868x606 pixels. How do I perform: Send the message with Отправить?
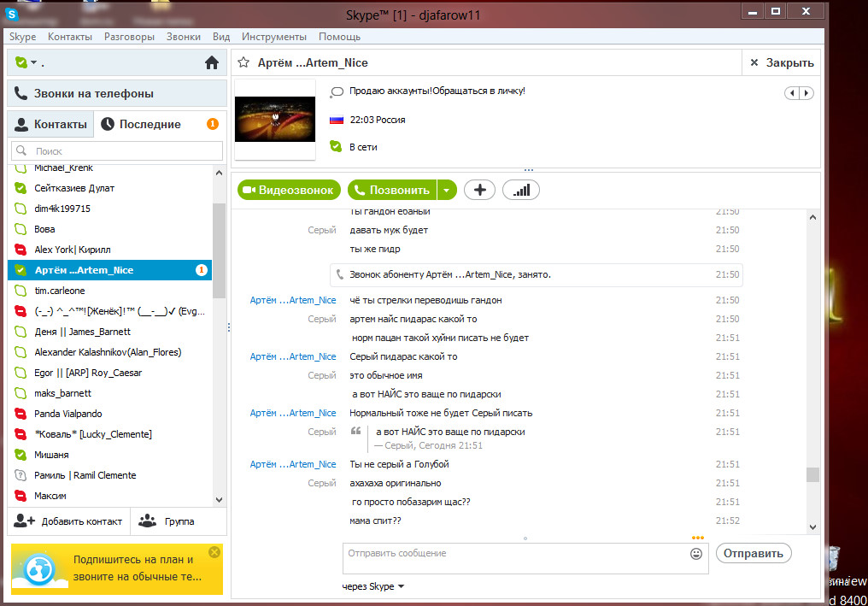[754, 553]
